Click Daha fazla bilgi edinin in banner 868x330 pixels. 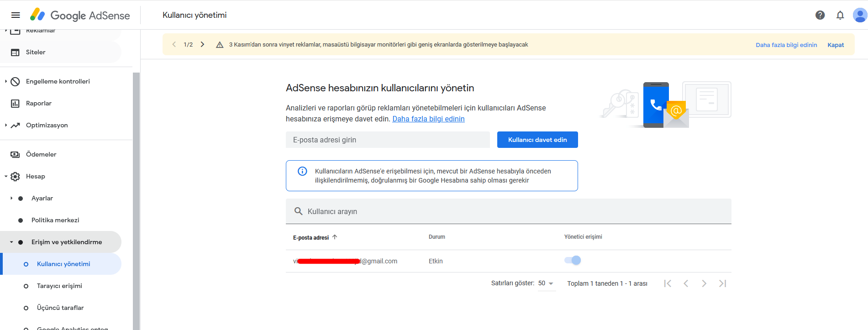786,45
